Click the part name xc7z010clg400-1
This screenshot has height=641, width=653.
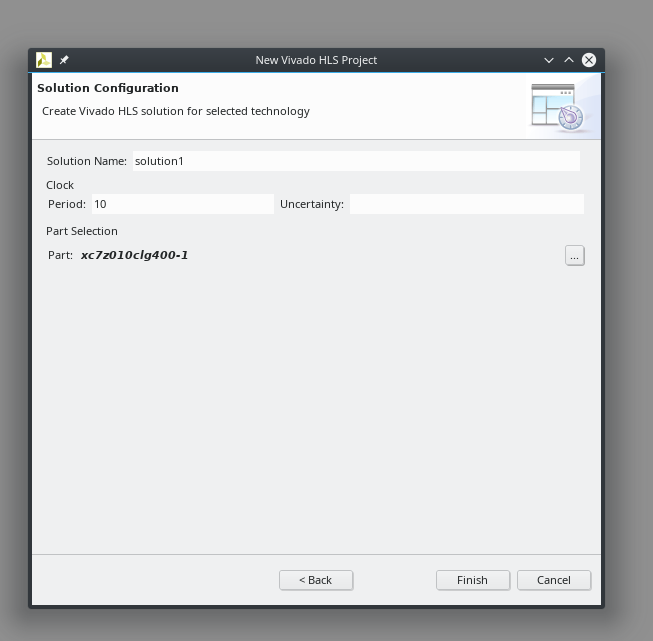click(x=135, y=255)
